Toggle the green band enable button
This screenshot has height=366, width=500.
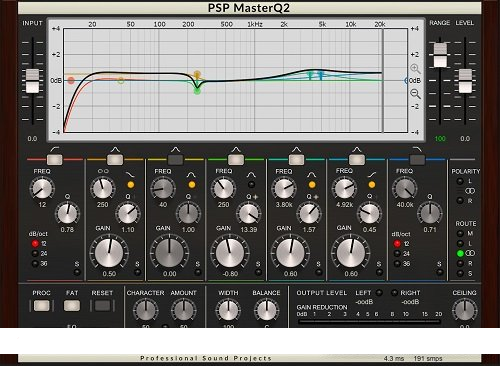point(236,160)
